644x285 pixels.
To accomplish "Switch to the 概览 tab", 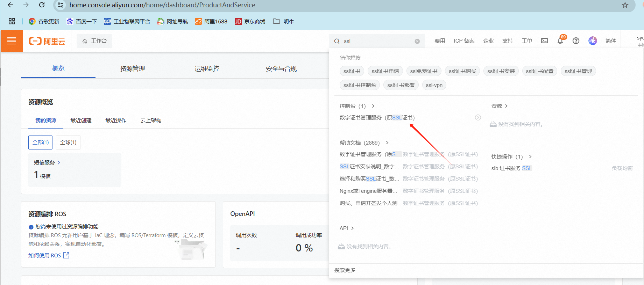I will coord(58,68).
